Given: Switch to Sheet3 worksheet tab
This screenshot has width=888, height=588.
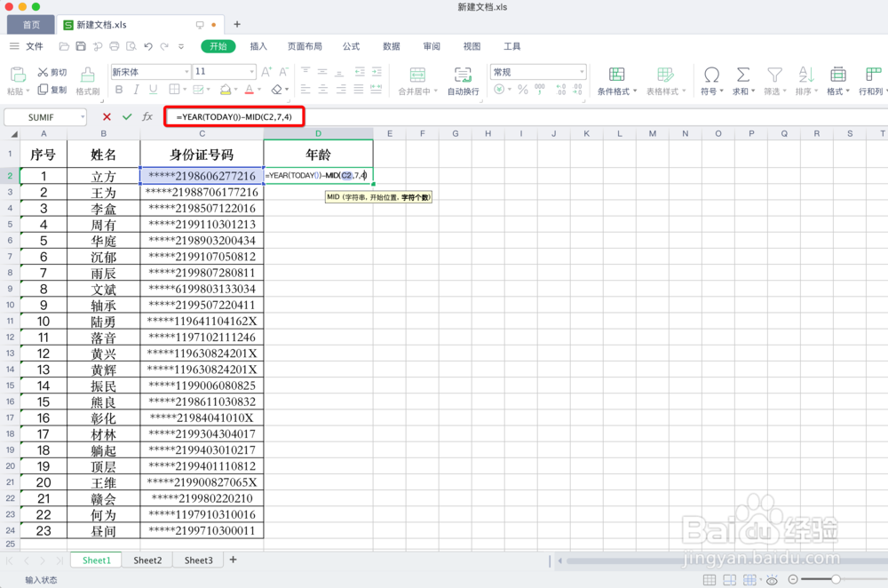Looking at the screenshot, I should click(x=199, y=560).
